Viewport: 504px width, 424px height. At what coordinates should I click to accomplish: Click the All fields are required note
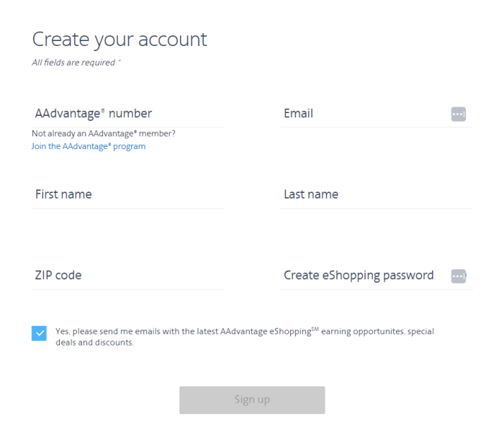click(x=73, y=62)
